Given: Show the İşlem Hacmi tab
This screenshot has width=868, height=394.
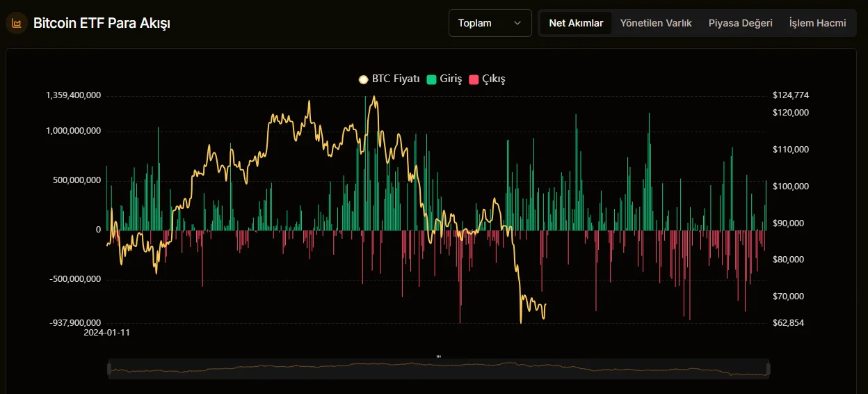Looking at the screenshot, I should click(x=817, y=23).
